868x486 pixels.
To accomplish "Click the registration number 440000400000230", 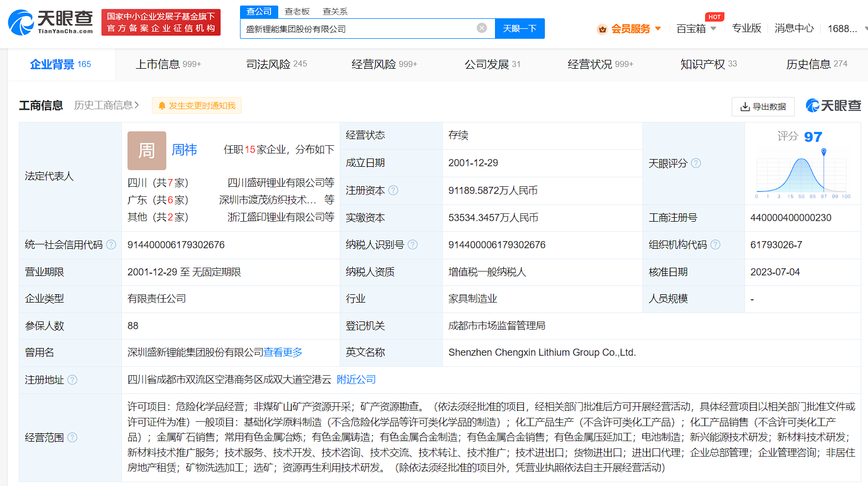I will click(791, 218).
